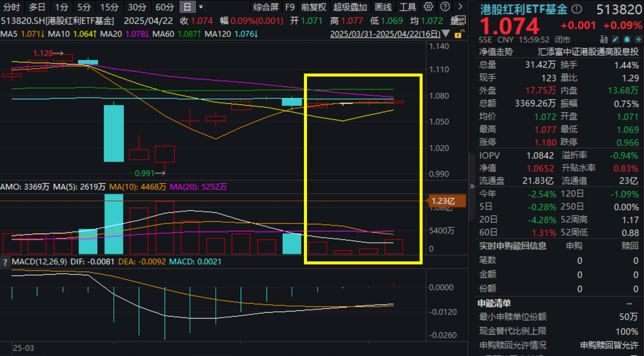Set a price alert with bell icon
This screenshot has height=356, width=644.
tap(627, 40)
